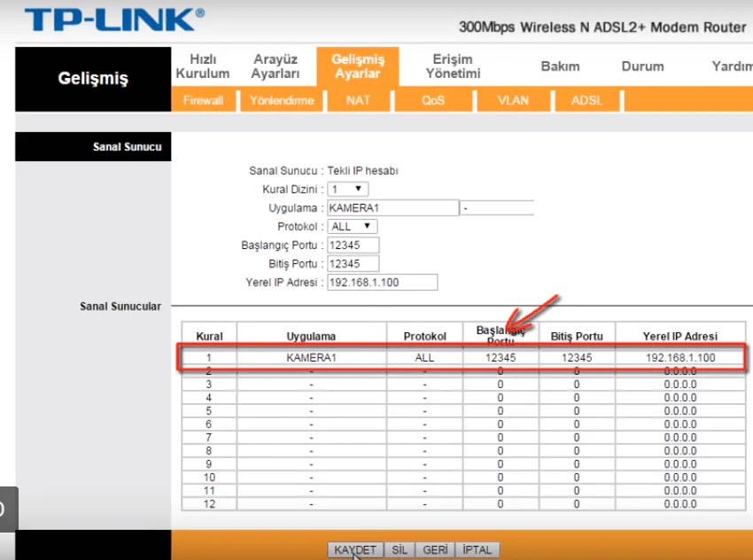View the Durum page
Image resolution: width=753 pixels, height=560 pixels.
[x=642, y=66]
